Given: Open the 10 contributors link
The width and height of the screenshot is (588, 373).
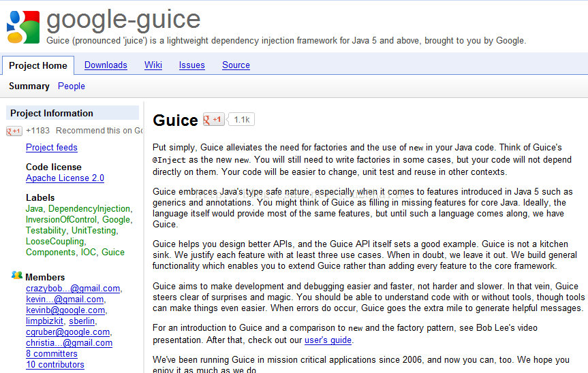Looking at the screenshot, I should point(55,364).
